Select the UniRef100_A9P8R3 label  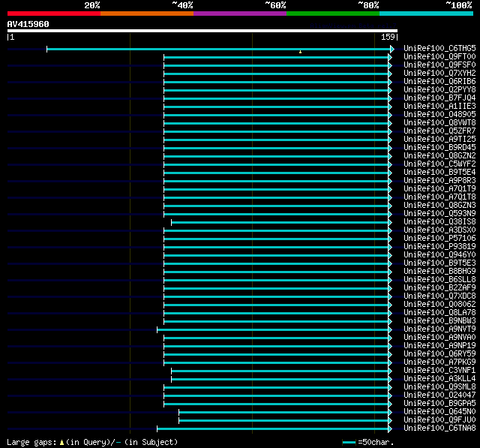[x=439, y=181]
